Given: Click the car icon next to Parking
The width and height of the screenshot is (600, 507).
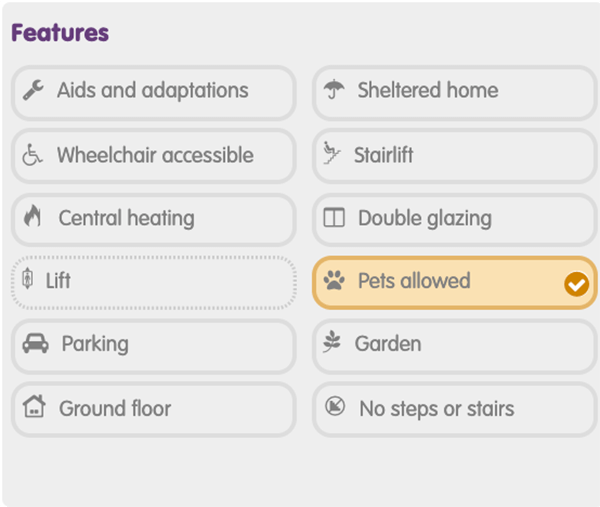Looking at the screenshot, I should (x=35, y=343).
